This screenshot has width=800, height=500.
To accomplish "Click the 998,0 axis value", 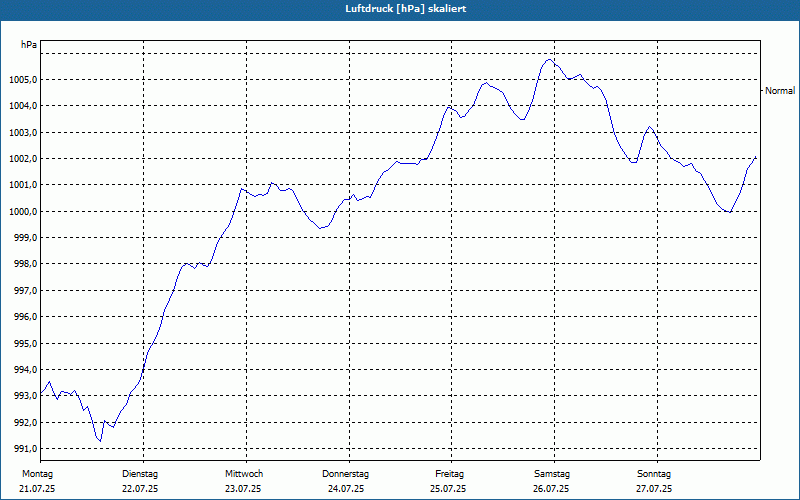I will [x=25, y=264].
